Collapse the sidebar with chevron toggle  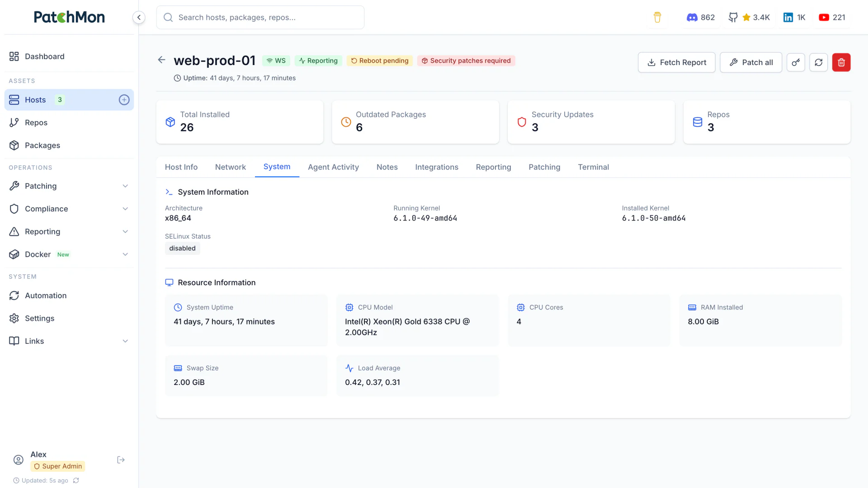coord(139,17)
